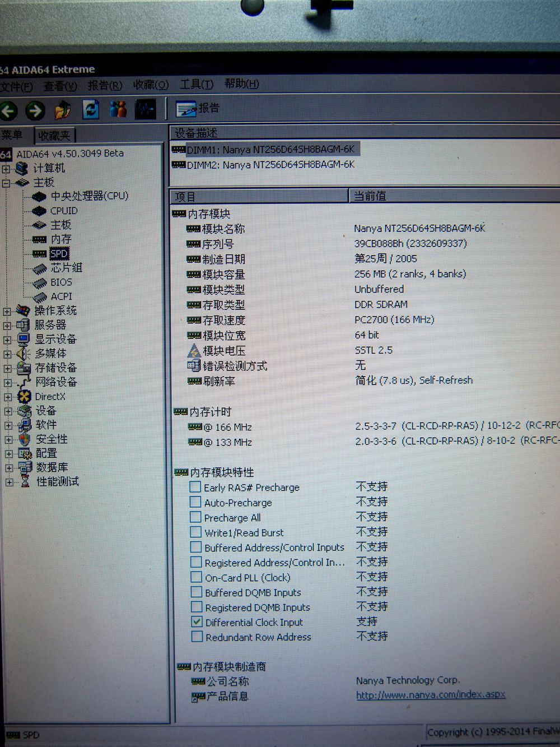Toggle the Write1/Read Burst checkbox
Image resolution: width=560 pixels, height=747 pixels.
195,532
